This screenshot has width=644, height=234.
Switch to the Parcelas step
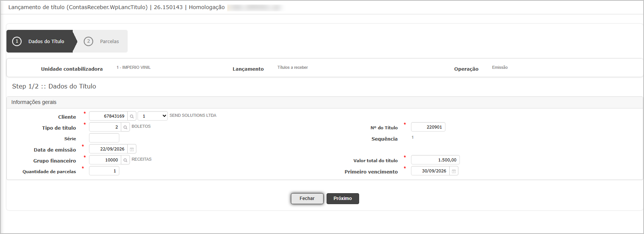[x=102, y=41]
